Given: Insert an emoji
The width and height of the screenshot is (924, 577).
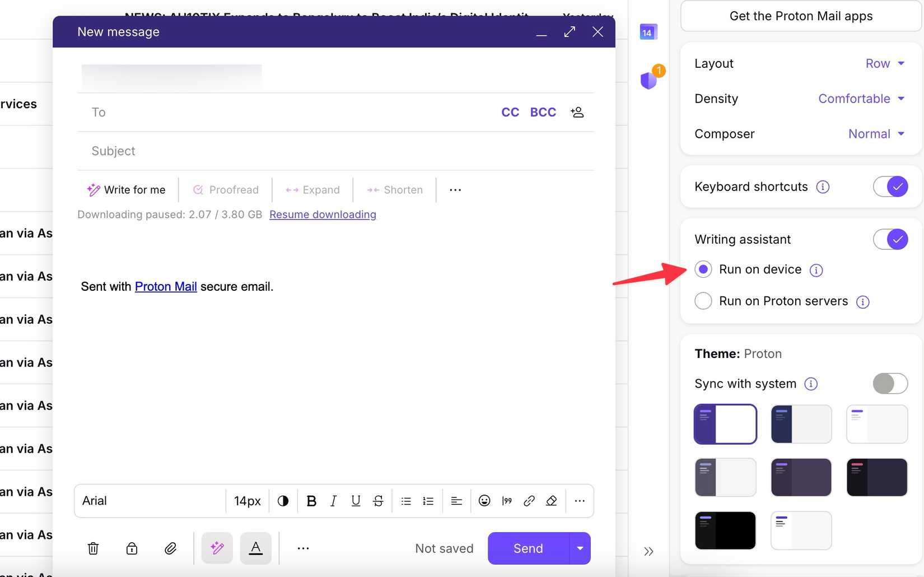Looking at the screenshot, I should coord(484,500).
